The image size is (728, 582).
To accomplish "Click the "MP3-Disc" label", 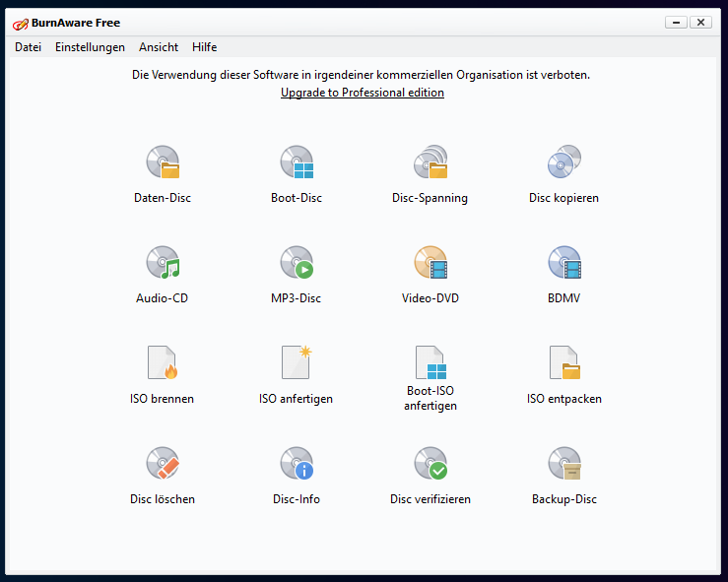I will [297, 298].
